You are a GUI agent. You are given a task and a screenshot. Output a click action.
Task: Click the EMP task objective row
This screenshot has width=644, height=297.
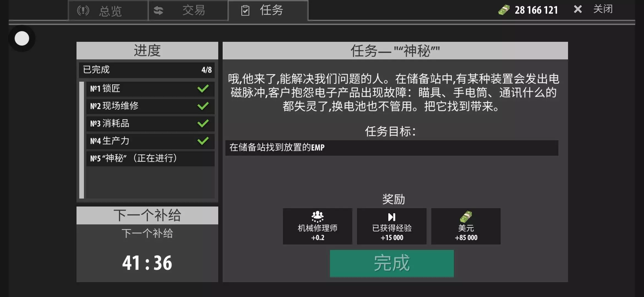point(391,148)
